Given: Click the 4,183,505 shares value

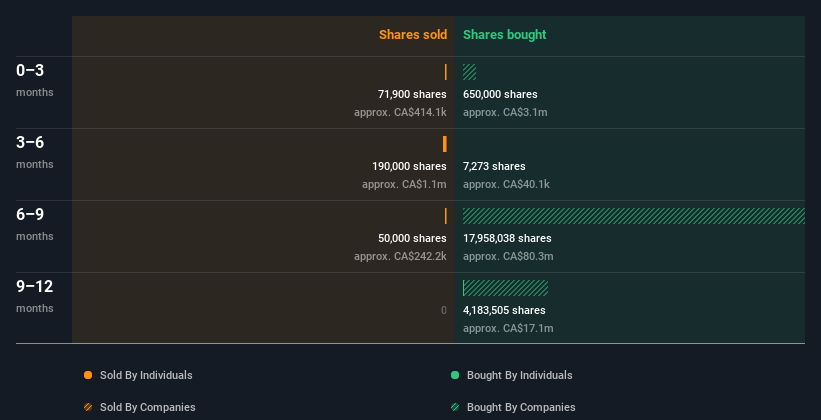Looking at the screenshot, I should tap(504, 310).
